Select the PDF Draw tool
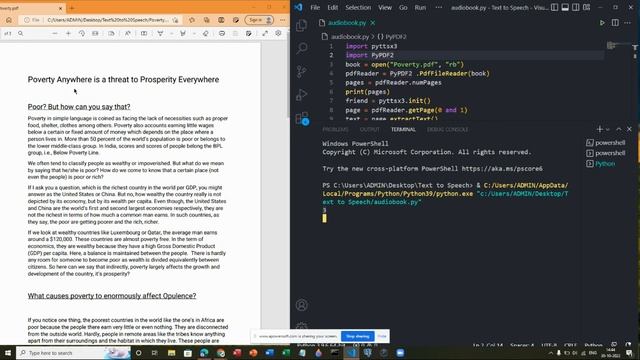 (160, 33)
